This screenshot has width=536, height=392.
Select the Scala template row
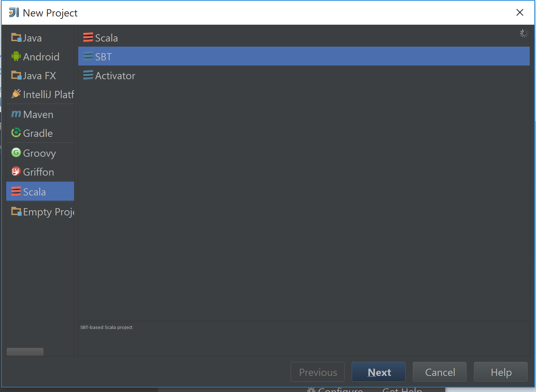click(x=304, y=38)
